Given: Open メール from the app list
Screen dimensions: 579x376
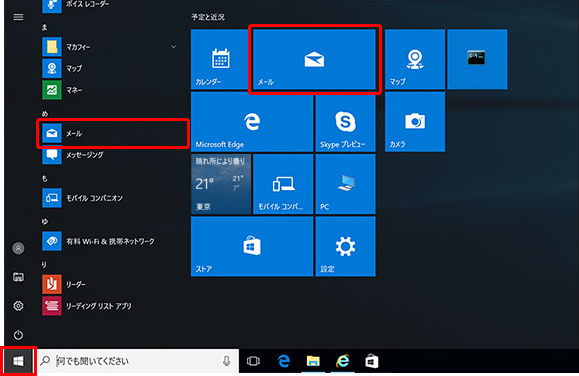Looking at the screenshot, I should 113,133.
